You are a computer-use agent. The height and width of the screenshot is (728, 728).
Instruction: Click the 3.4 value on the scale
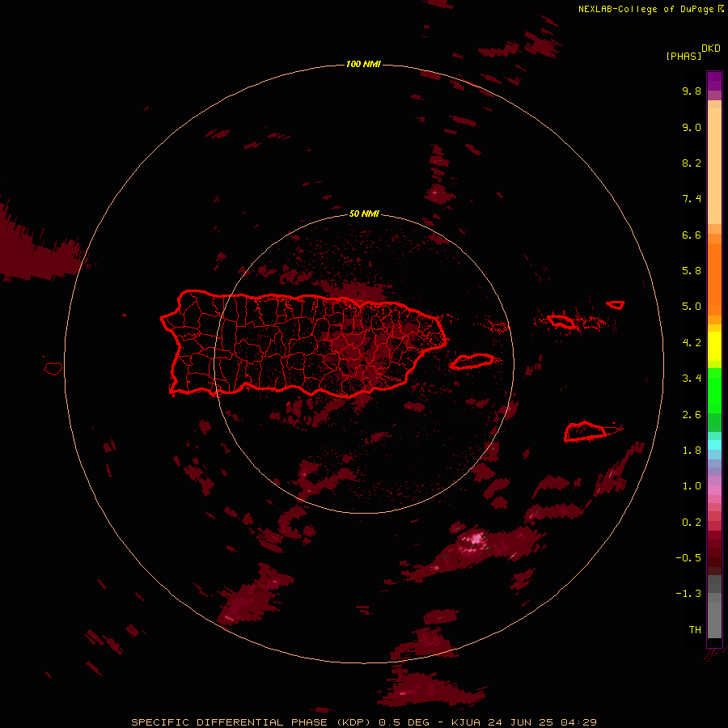pyautogui.click(x=692, y=379)
